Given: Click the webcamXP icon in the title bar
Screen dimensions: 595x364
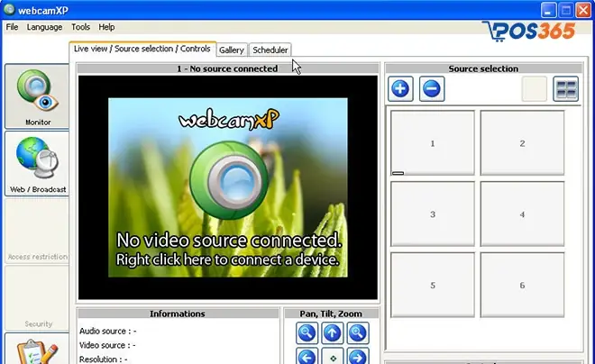Looking at the screenshot, I should 9,10.
